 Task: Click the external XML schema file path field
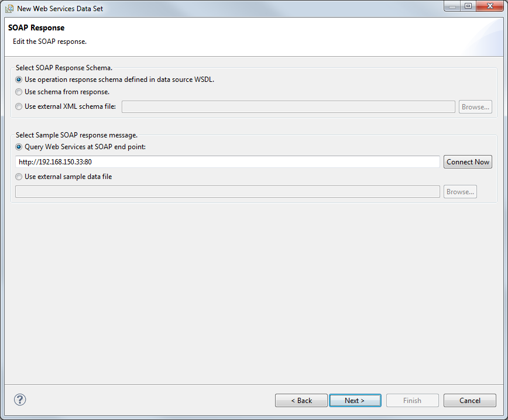pyautogui.click(x=288, y=107)
